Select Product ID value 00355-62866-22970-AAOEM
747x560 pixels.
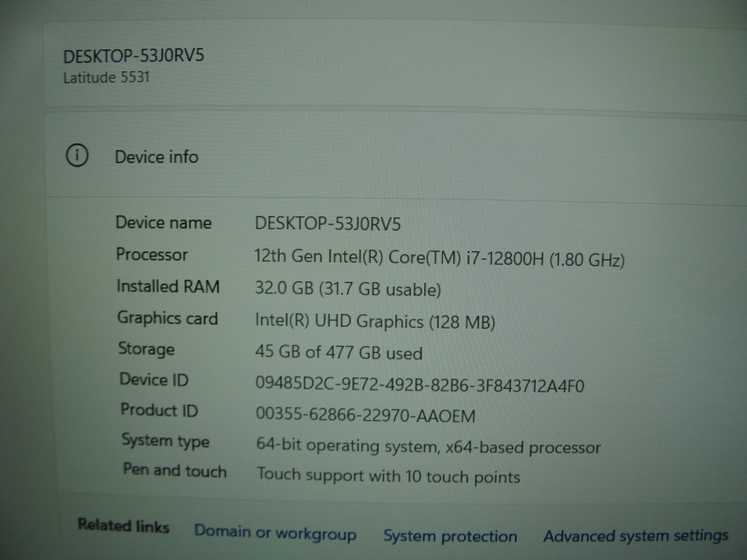coord(366,415)
